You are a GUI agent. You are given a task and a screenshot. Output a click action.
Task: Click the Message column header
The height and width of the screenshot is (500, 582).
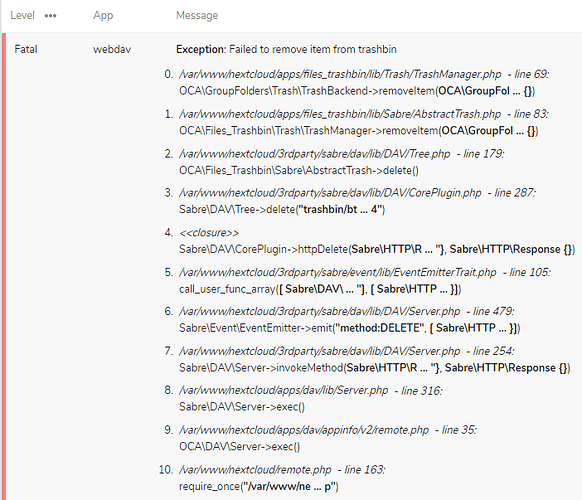click(x=197, y=16)
